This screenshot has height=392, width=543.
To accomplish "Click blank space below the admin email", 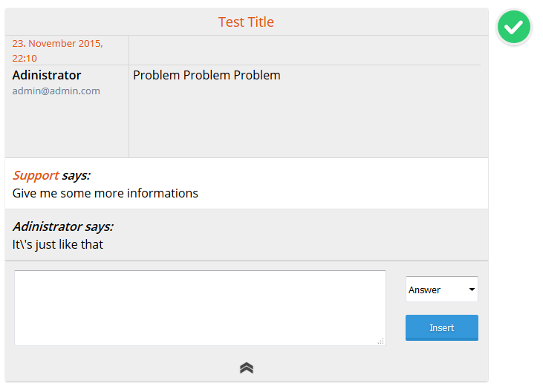I will (67, 126).
